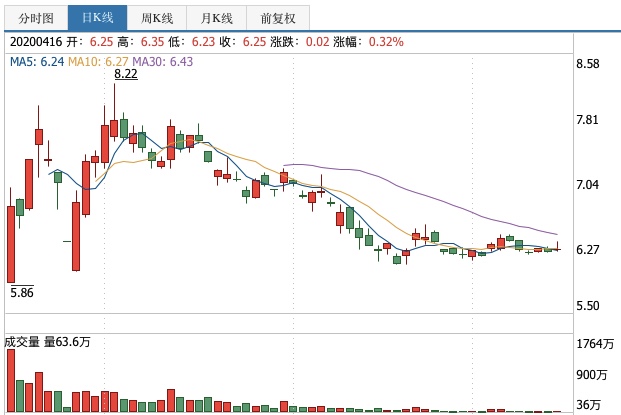Click the MA5: 6.24 indicator label
The height and width of the screenshot is (415, 621).
coord(37,61)
